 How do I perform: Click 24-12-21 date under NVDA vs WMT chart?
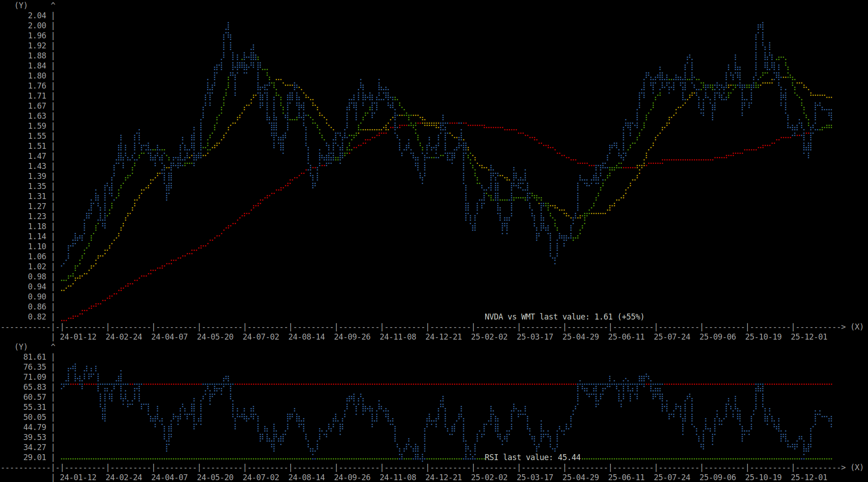tap(444, 337)
